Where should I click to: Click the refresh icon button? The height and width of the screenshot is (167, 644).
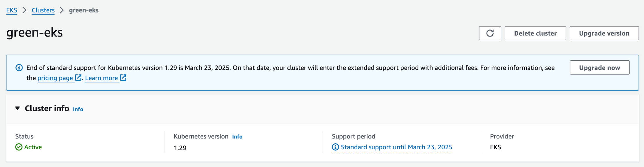490,33
